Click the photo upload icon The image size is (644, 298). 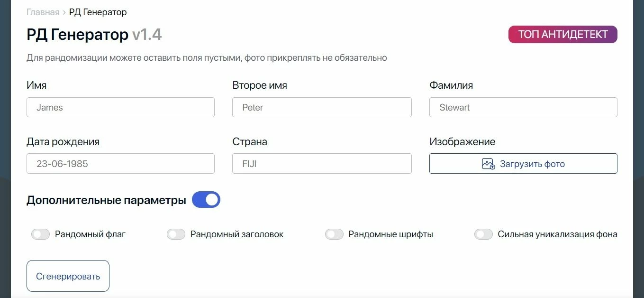[489, 164]
